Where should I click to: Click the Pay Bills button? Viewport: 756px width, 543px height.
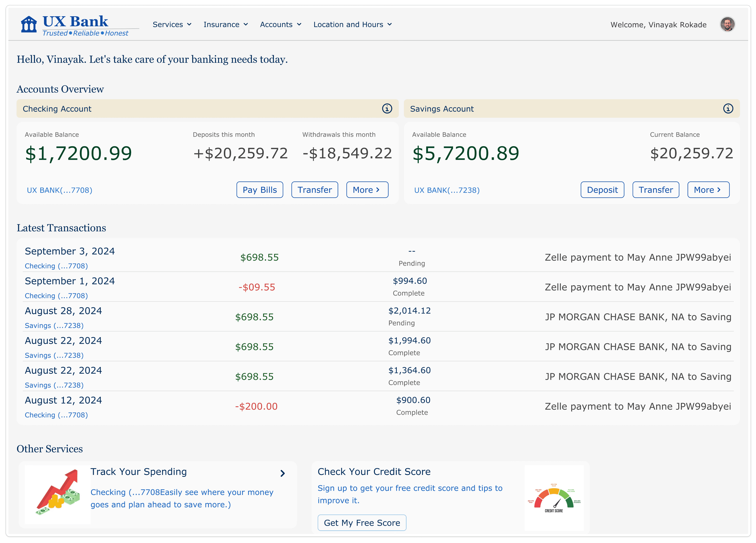[x=260, y=190]
